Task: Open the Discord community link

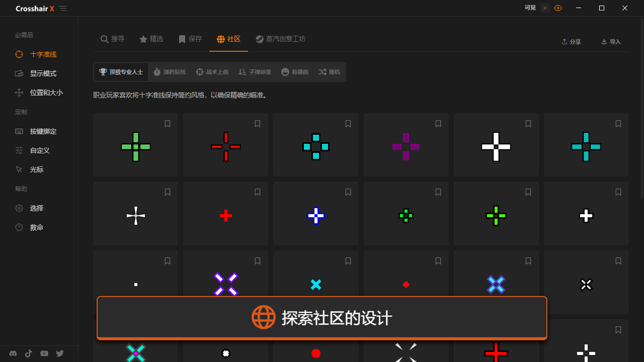Action: pos(13,353)
